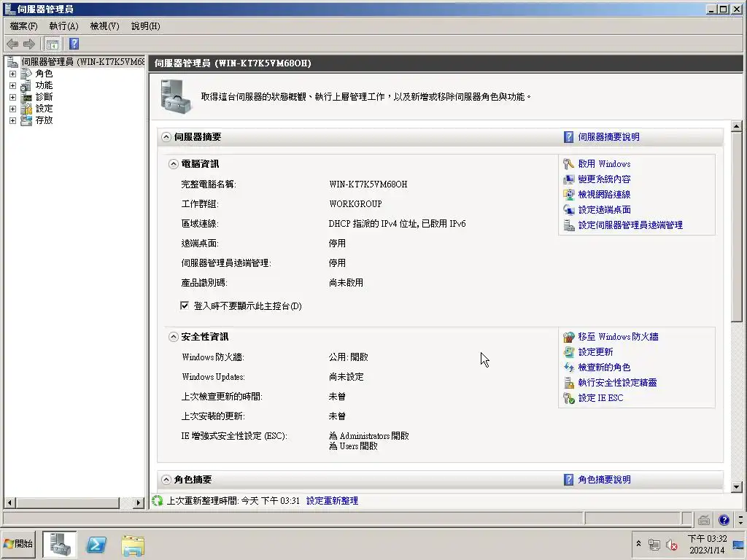The height and width of the screenshot is (560, 747).
Task: Click the clock showing 下午 03:32
Action: pos(707,539)
